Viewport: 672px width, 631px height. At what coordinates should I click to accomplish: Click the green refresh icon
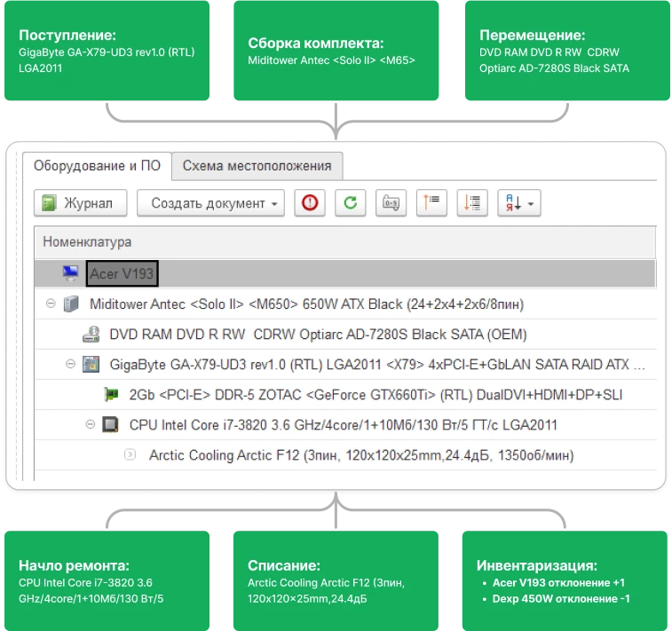coord(350,202)
